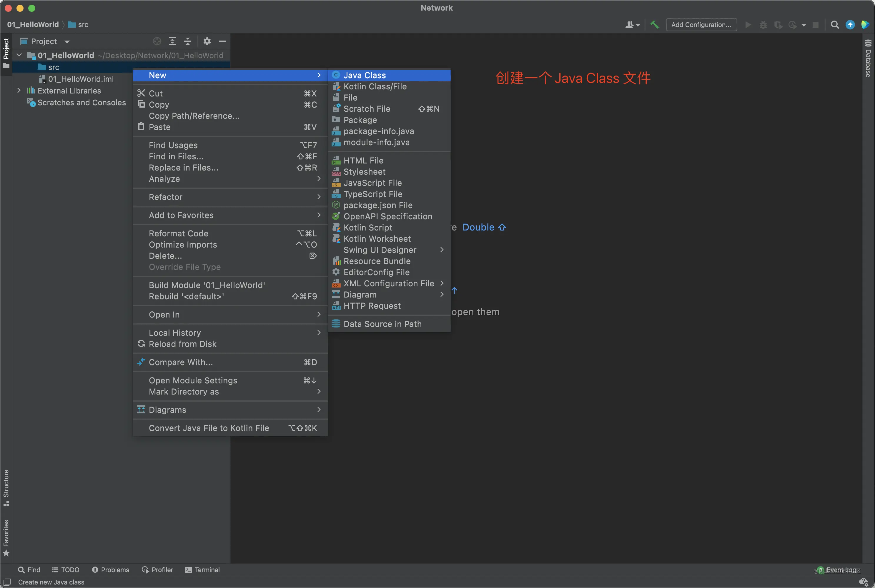
Task: Click the Debug bug icon
Action: point(763,25)
